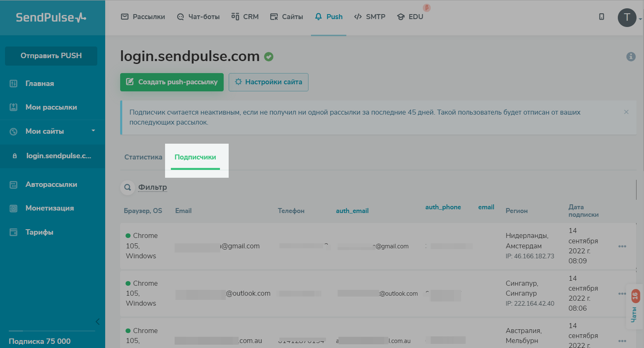Click the Австралия, Мельбурн region cell

click(523, 336)
